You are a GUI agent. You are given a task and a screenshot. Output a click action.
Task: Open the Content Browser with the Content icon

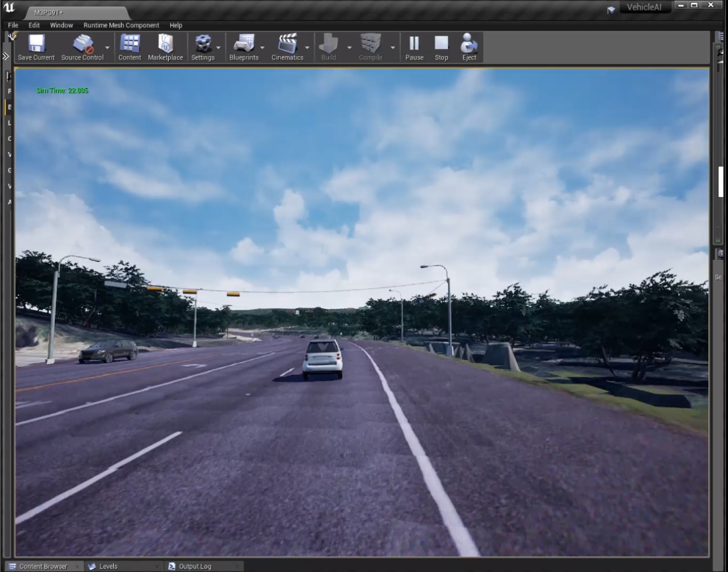click(x=129, y=43)
